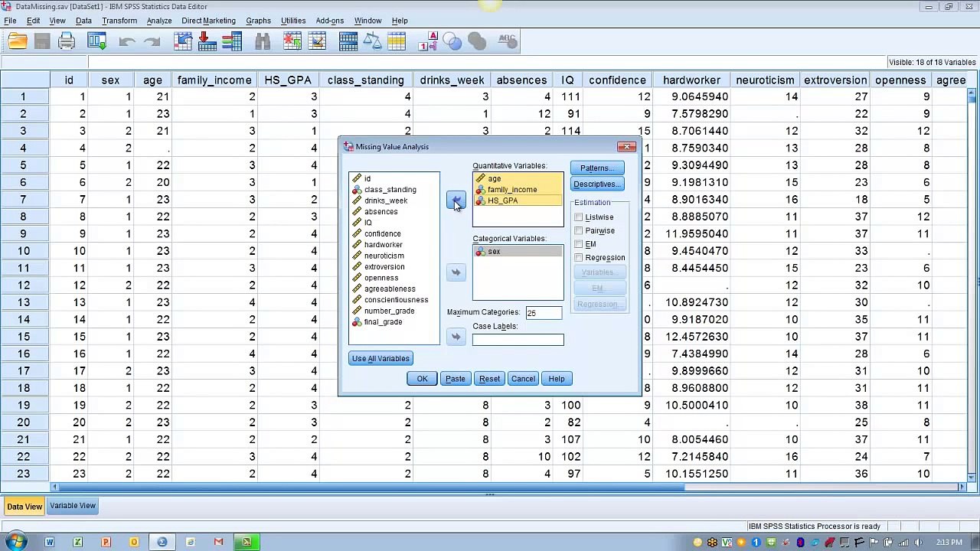The image size is (980, 551).
Task: Toggle the Value labels icon
Action: pyautogui.click(x=429, y=42)
